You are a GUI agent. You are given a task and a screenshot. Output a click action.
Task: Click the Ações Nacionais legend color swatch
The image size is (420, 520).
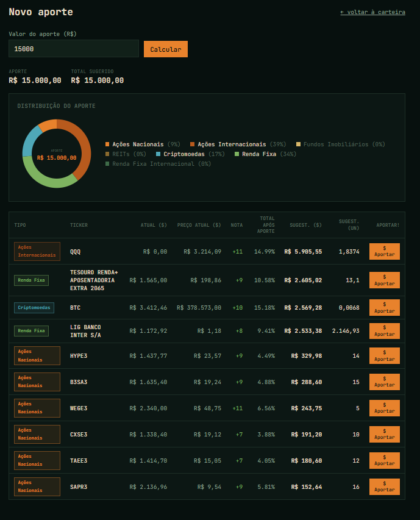[108, 144]
